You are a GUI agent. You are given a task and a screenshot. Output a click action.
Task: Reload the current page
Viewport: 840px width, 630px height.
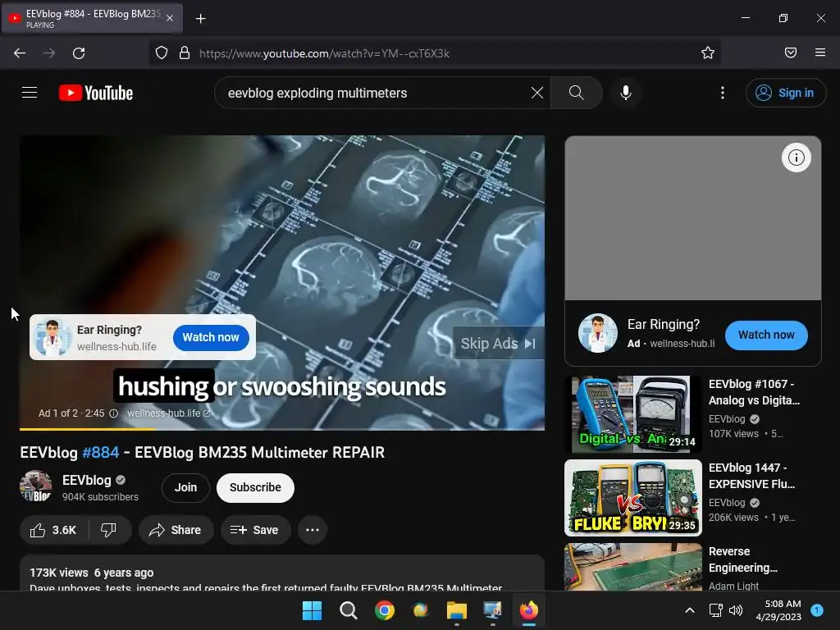pyautogui.click(x=79, y=53)
